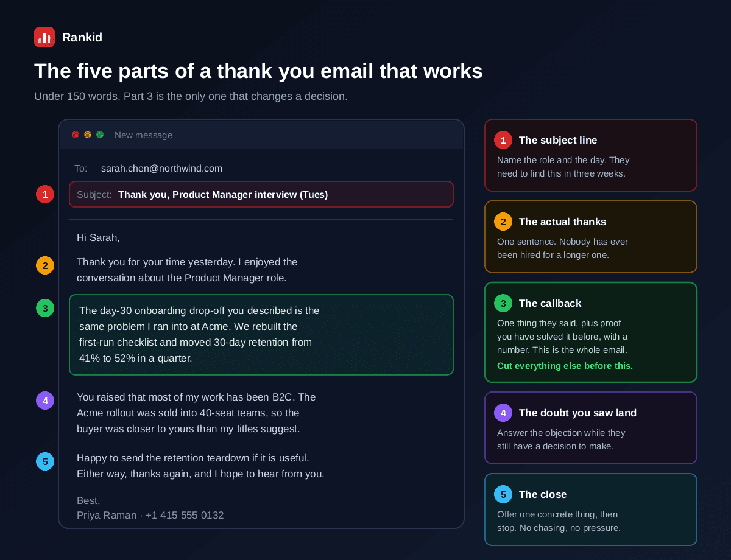This screenshot has width=731, height=560.
Task: Click the green window dot in New message
Action: point(100,135)
